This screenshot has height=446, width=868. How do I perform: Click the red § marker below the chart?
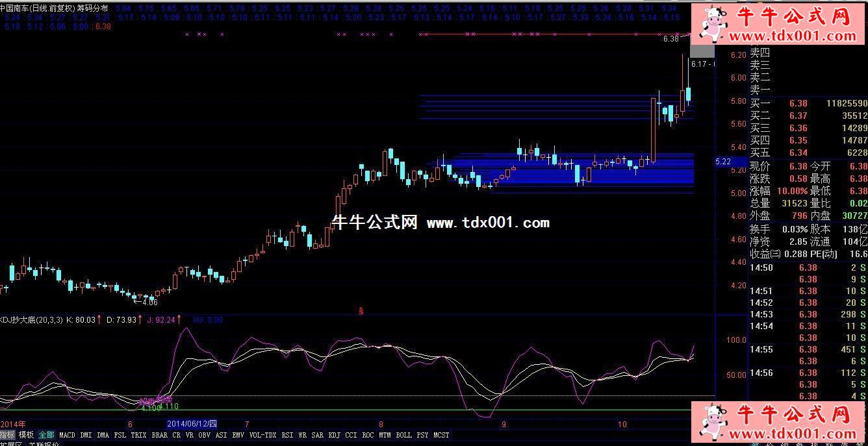click(x=361, y=311)
